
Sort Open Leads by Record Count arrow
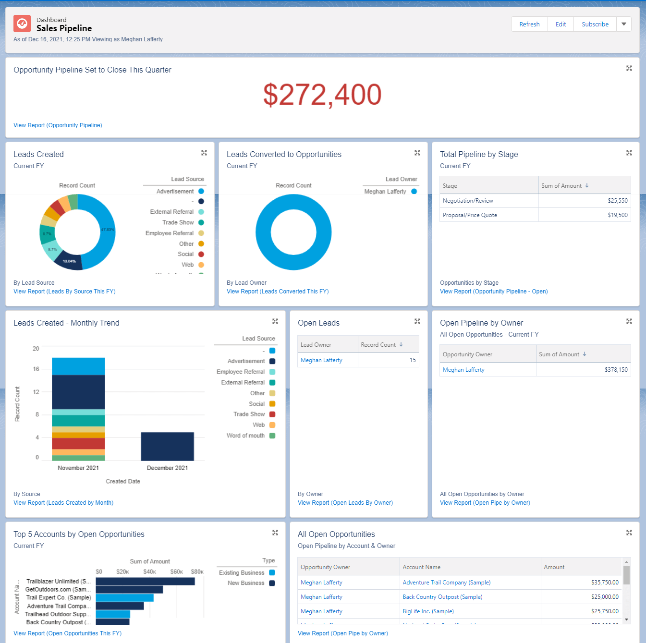pyautogui.click(x=401, y=344)
